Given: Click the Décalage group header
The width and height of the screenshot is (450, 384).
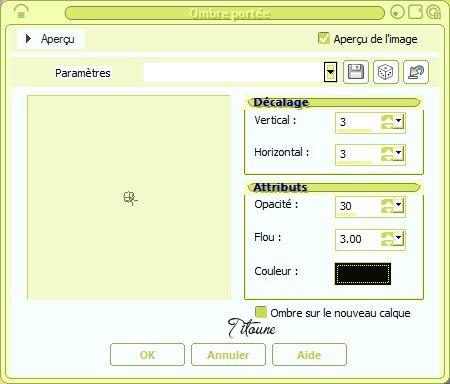Looking at the screenshot, I should coord(334,102).
